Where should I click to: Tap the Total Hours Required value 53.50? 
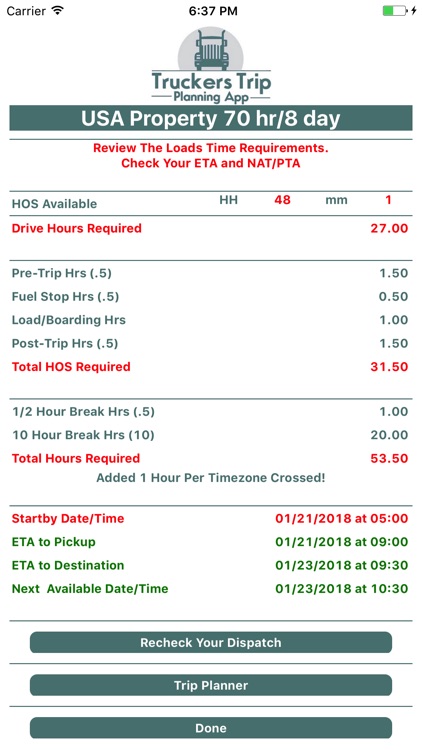tap(389, 458)
